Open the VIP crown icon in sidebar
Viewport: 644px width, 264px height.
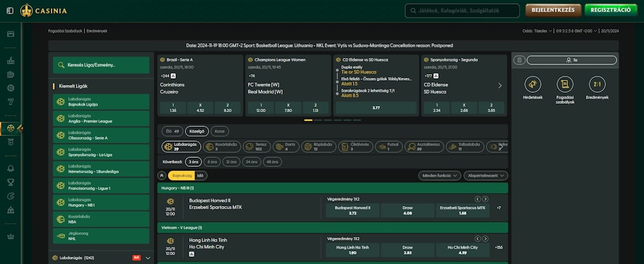click(11, 236)
